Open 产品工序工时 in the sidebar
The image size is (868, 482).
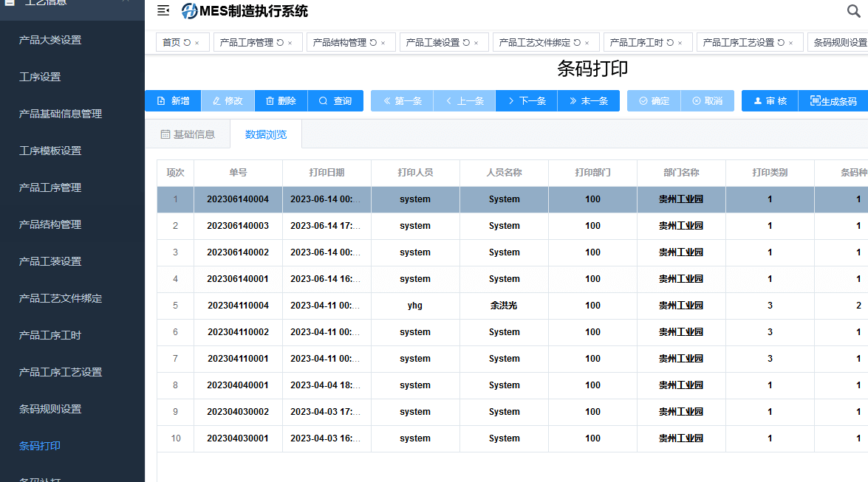click(50, 335)
